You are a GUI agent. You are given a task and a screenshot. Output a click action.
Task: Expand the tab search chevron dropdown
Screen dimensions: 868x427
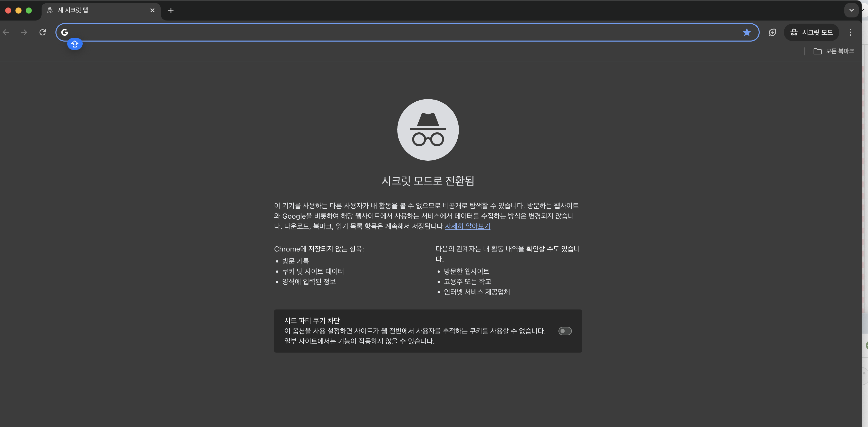(x=851, y=11)
